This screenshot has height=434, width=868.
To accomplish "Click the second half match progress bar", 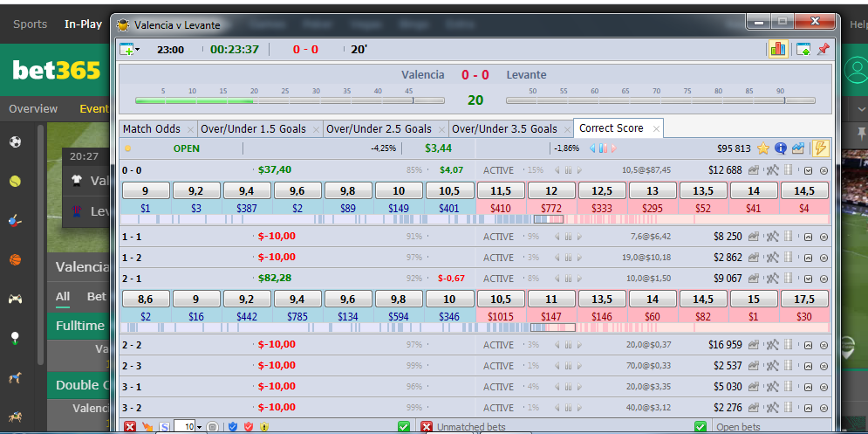I will click(x=660, y=101).
